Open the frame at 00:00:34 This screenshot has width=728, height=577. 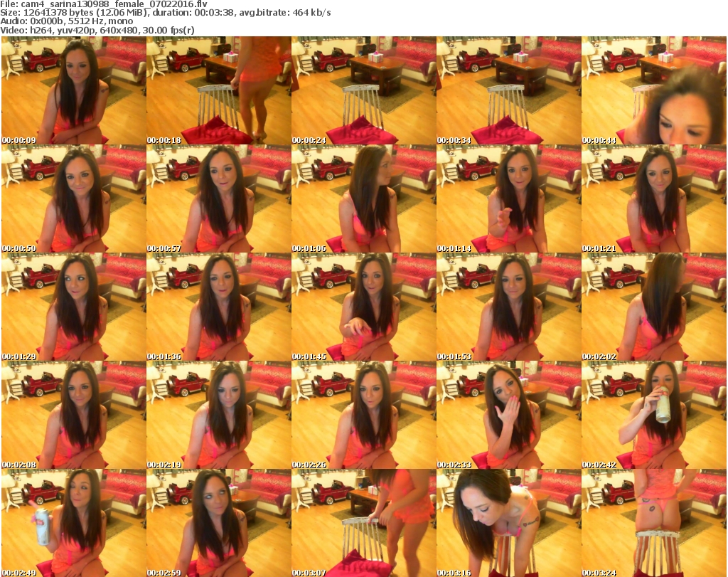tap(509, 90)
